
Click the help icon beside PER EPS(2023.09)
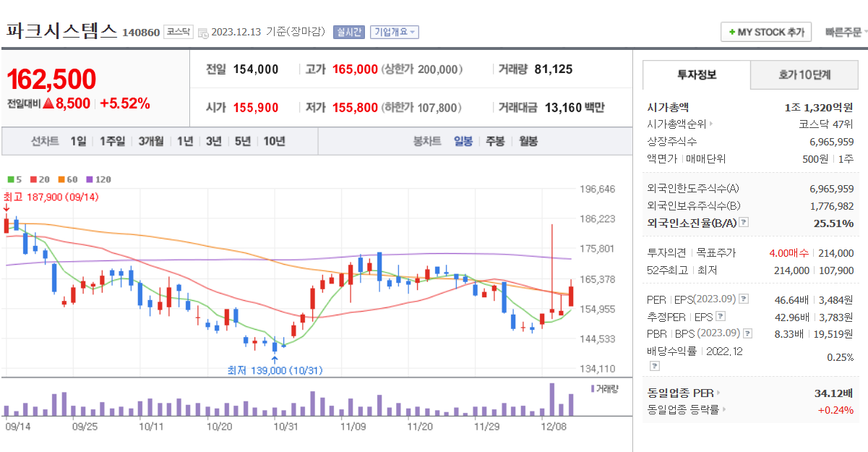[x=744, y=299]
